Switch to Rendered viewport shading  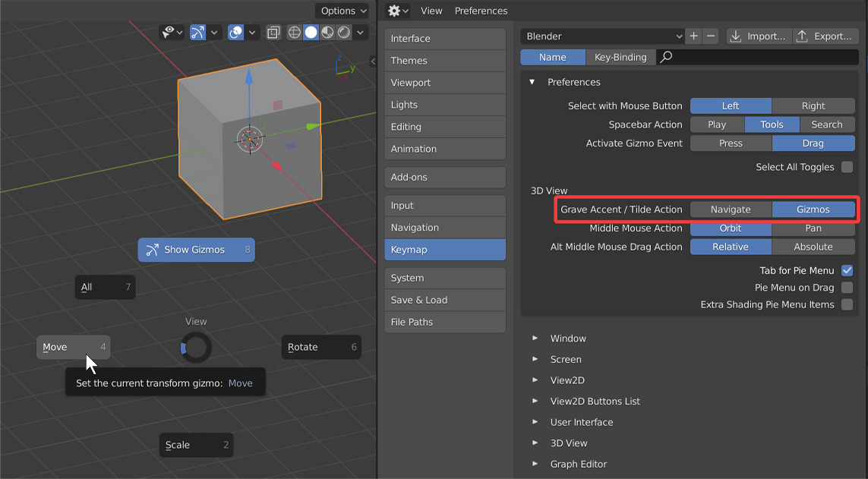coord(343,32)
